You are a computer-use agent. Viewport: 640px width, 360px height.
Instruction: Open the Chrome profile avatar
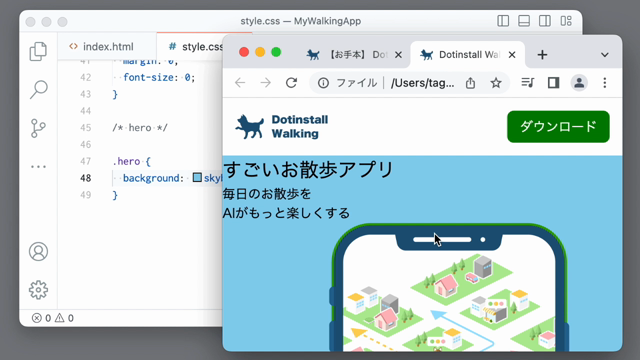(579, 83)
